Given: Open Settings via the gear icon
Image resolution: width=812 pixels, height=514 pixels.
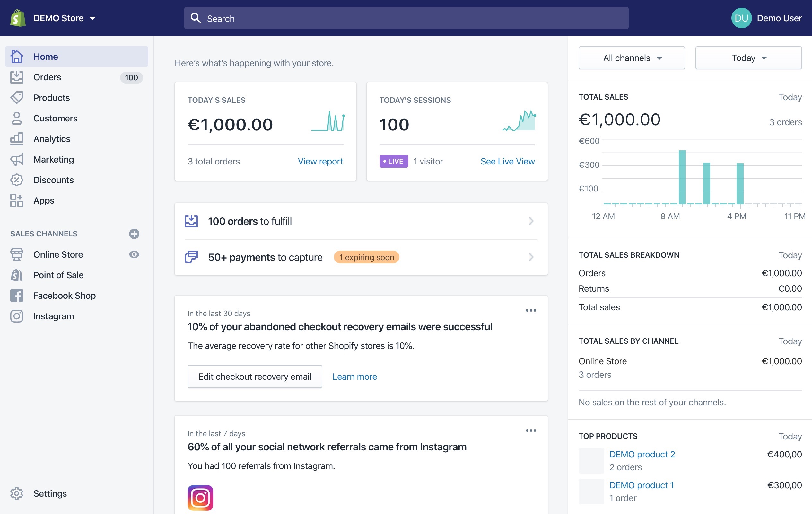Looking at the screenshot, I should [16, 493].
